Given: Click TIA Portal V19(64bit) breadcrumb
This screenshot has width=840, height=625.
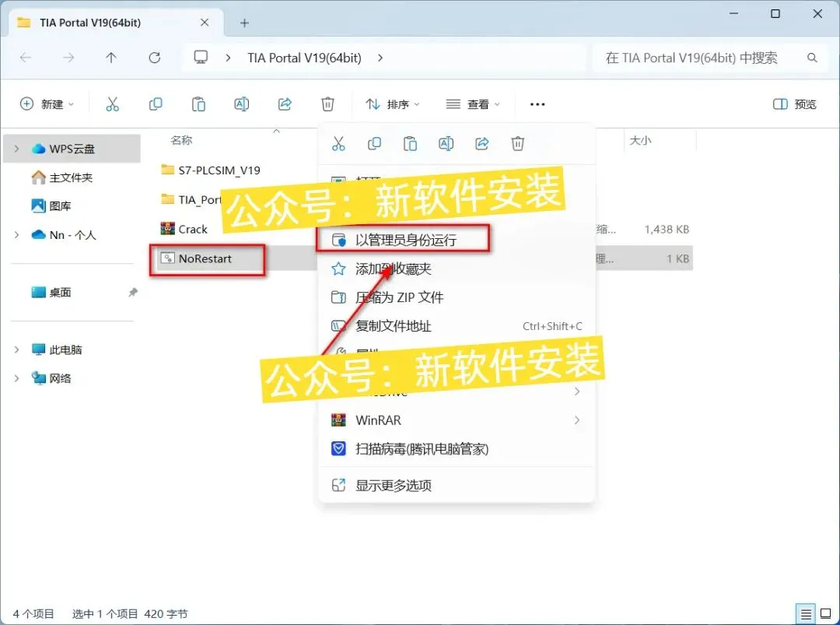Looking at the screenshot, I should [x=304, y=58].
